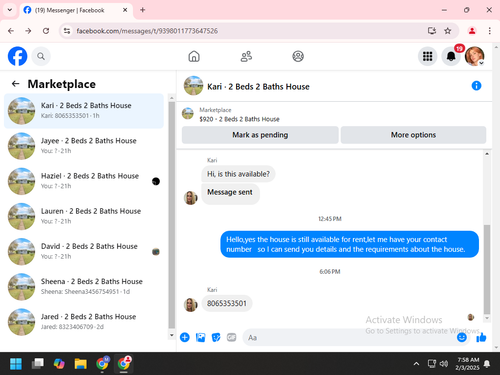Open a new browser tab
Viewport: 500px width, 375px height.
[143, 10]
